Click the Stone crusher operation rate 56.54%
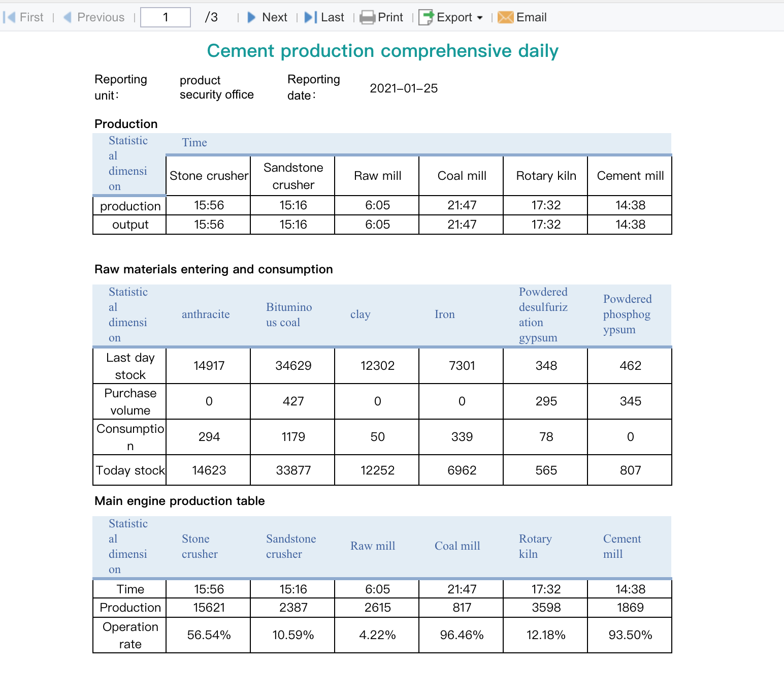Screen dimensions: 784x695 (208, 635)
